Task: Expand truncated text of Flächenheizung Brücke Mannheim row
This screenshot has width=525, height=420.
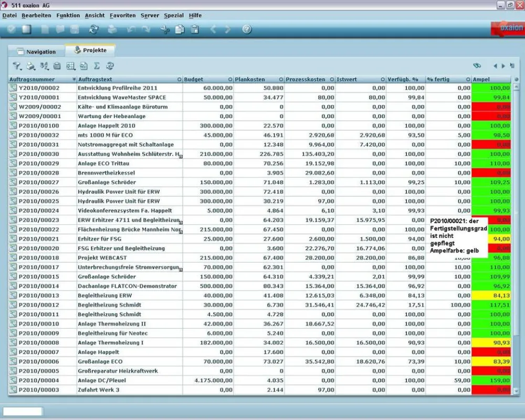Action: 181,232
